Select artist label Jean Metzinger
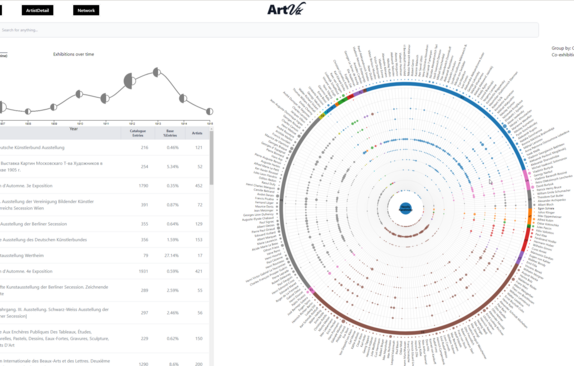The image size is (574, 366). coord(264,210)
